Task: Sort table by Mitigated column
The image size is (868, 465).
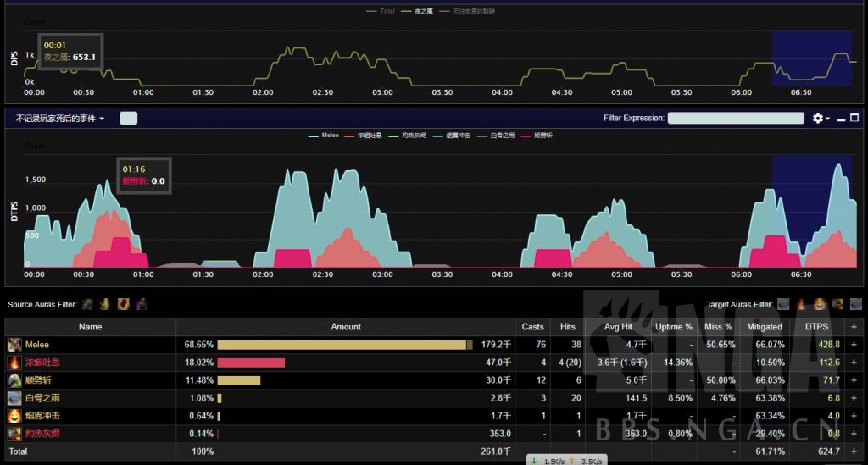Action: point(765,327)
